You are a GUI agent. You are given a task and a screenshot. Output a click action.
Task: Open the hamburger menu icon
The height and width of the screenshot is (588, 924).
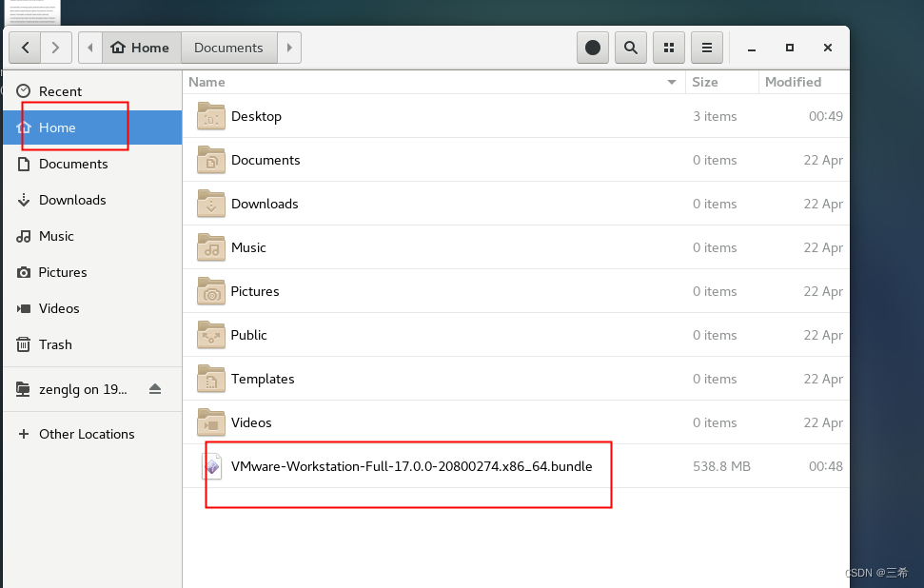point(706,47)
